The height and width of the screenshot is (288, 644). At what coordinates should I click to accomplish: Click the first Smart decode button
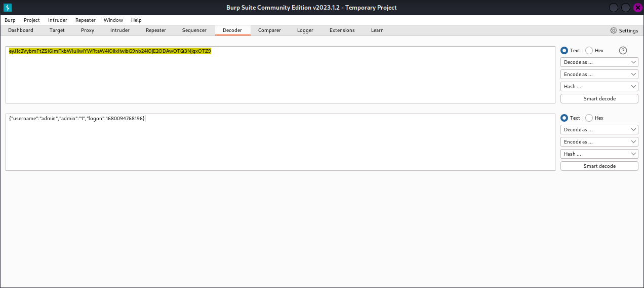point(599,98)
